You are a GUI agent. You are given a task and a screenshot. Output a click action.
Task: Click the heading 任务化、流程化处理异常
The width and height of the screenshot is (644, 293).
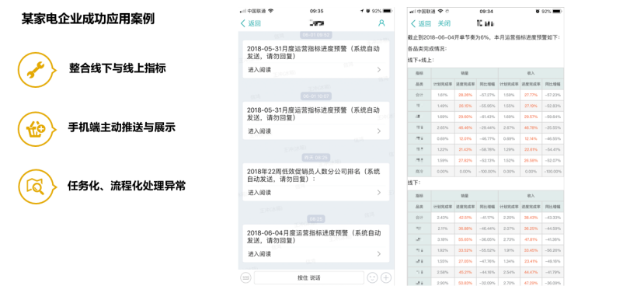click(x=127, y=187)
